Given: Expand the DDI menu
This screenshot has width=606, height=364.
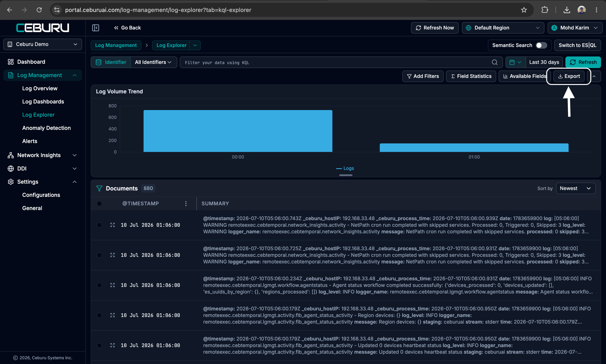Looking at the screenshot, I should coord(43,169).
